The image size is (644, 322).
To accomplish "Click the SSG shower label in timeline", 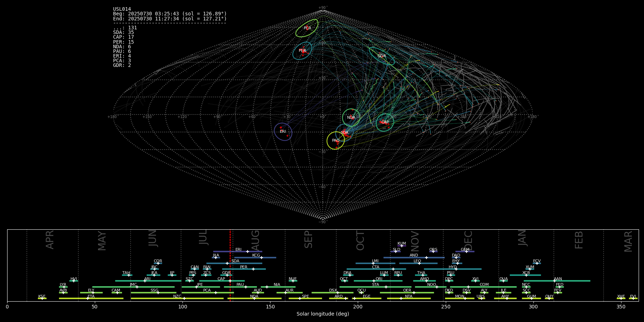I will coord(154,291).
